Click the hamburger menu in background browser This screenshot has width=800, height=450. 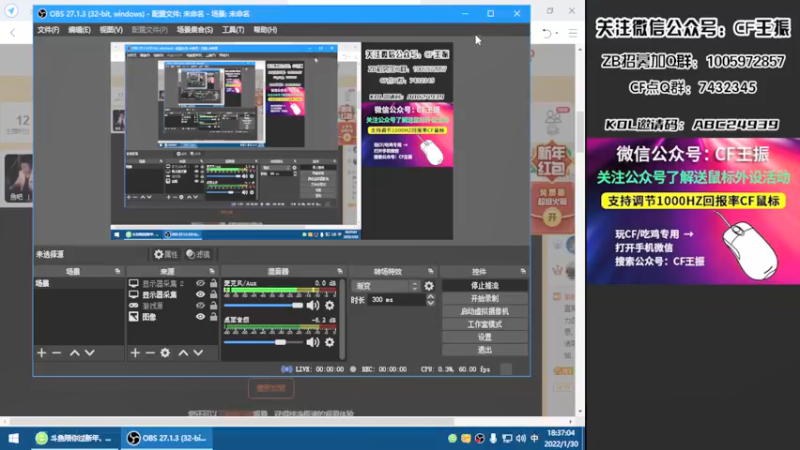[x=573, y=33]
